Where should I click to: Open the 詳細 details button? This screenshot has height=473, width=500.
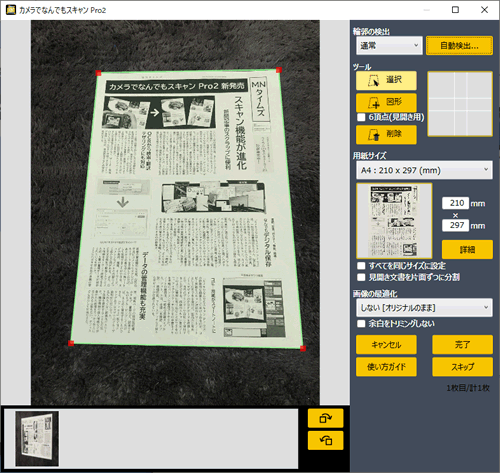(x=467, y=249)
